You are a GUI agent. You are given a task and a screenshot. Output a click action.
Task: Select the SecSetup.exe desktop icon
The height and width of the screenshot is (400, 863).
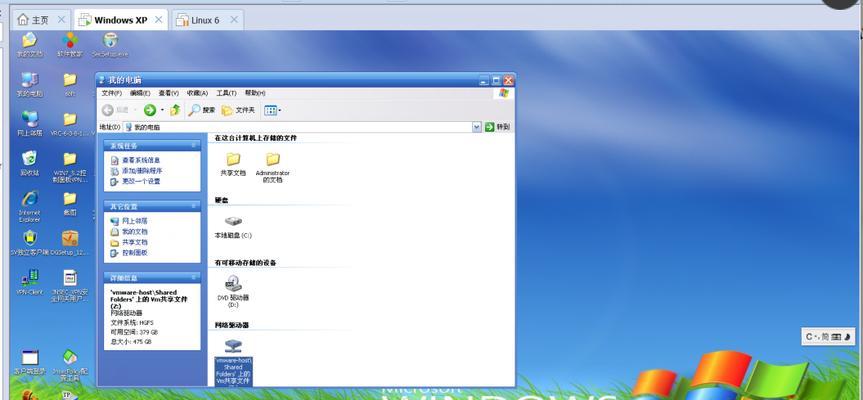click(x=110, y=44)
